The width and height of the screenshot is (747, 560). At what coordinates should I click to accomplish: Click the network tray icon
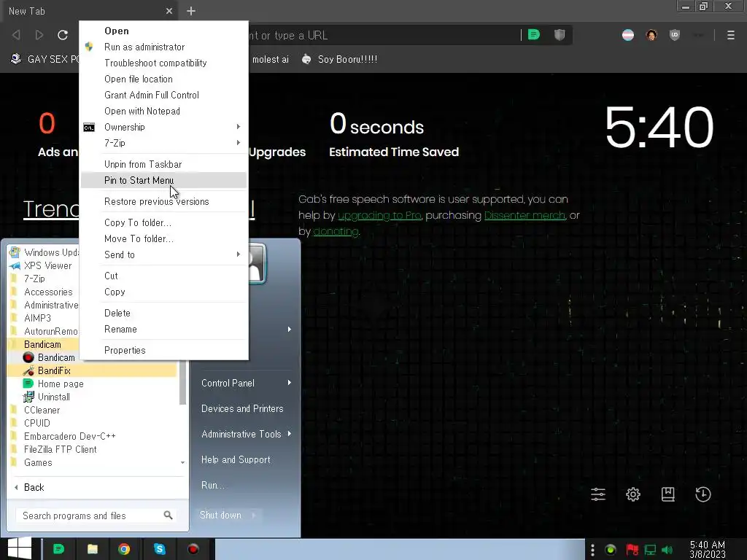(650, 550)
